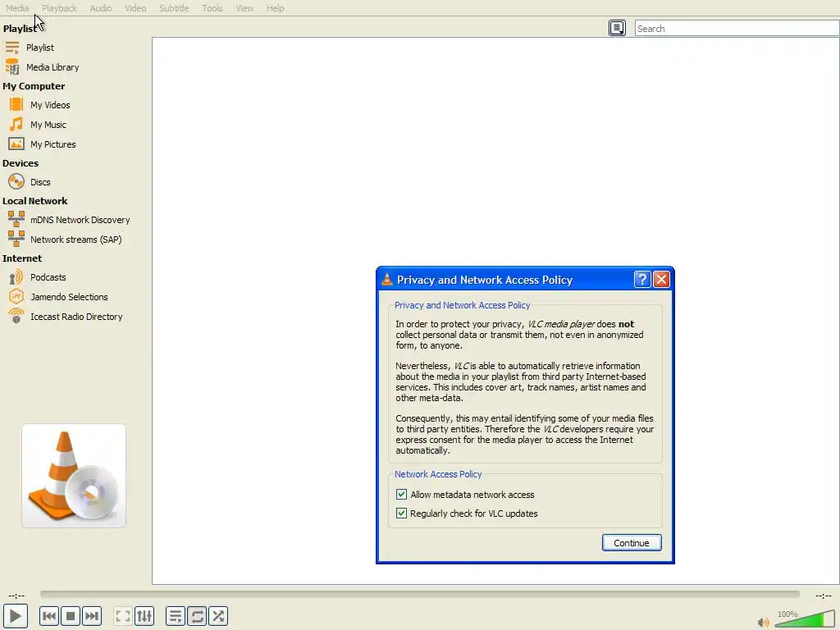The height and width of the screenshot is (630, 840).
Task: Open the Audio menu
Action: [101, 8]
